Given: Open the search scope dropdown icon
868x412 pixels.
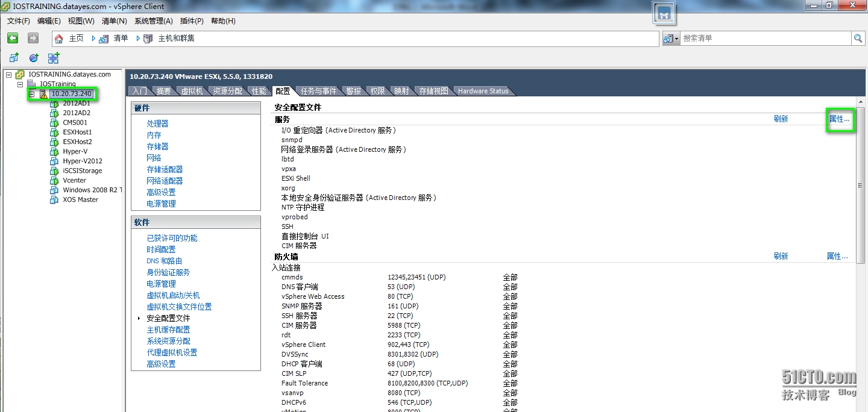Looking at the screenshot, I should coord(671,38).
